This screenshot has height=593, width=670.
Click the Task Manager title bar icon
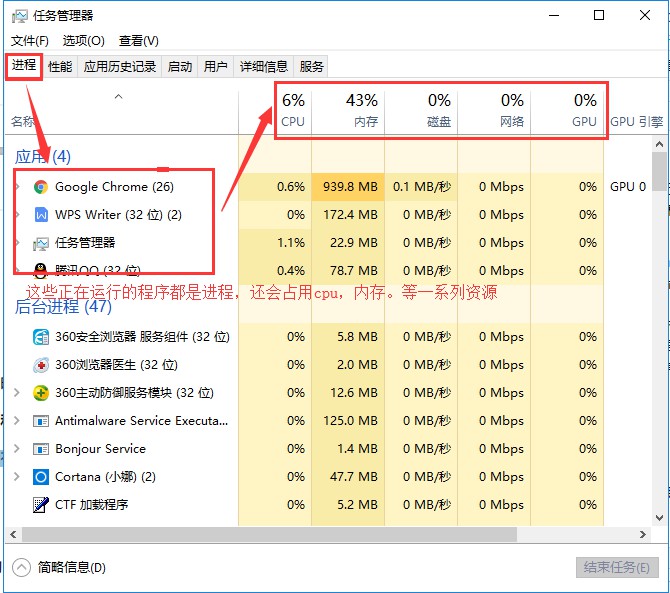[x=19, y=16]
